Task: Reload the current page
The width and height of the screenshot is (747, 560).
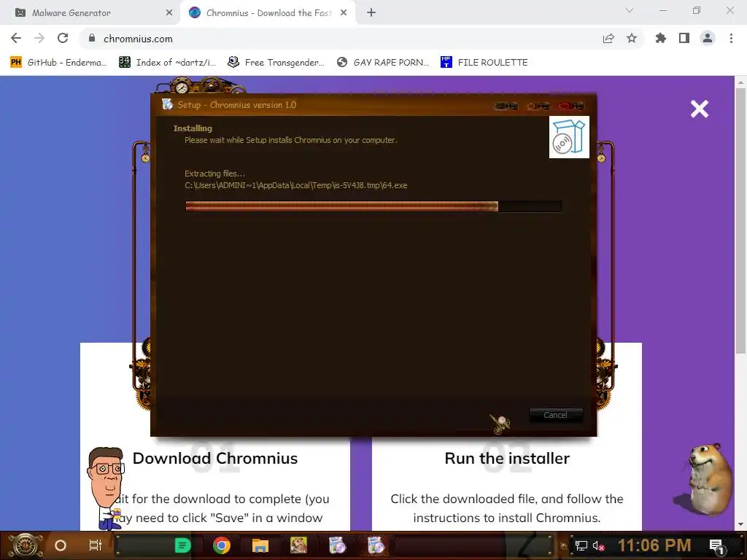Action: click(63, 38)
